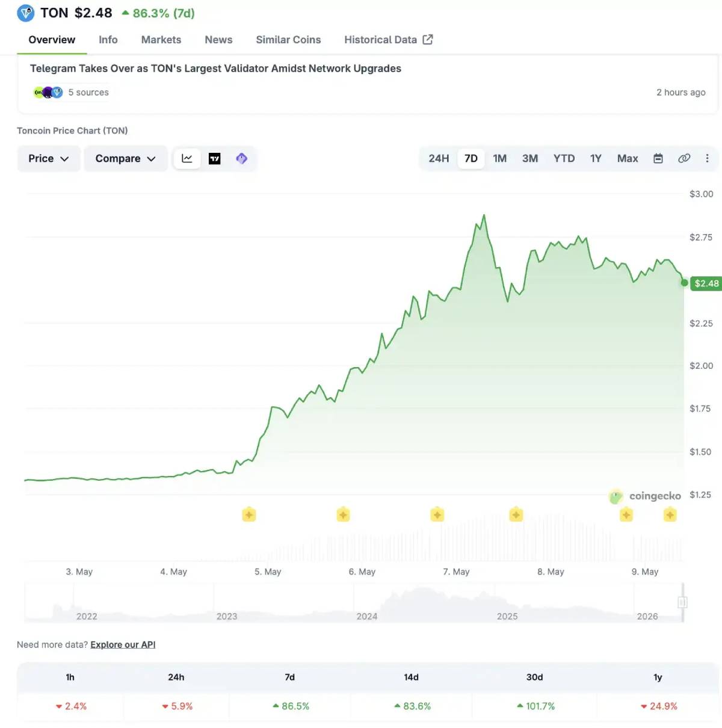Select the YTD time range

pos(564,158)
